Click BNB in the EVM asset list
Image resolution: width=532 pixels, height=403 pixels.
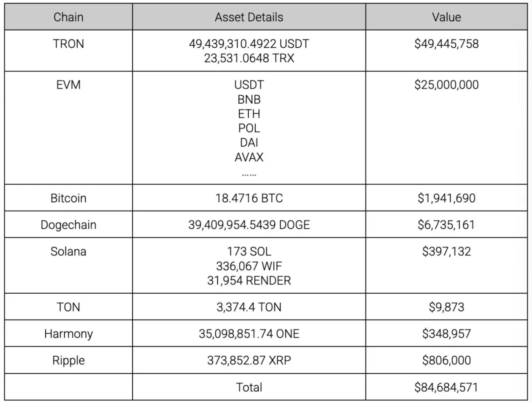point(249,99)
